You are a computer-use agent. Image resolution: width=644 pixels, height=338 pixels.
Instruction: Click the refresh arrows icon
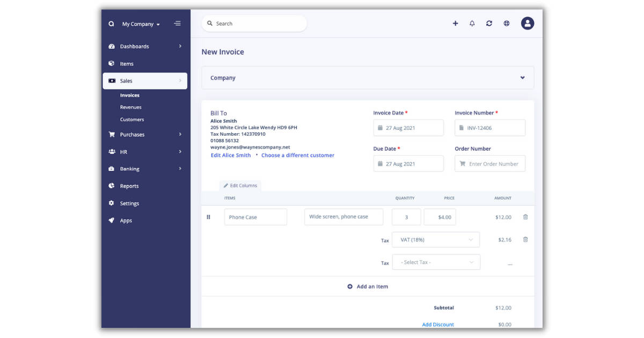click(489, 24)
